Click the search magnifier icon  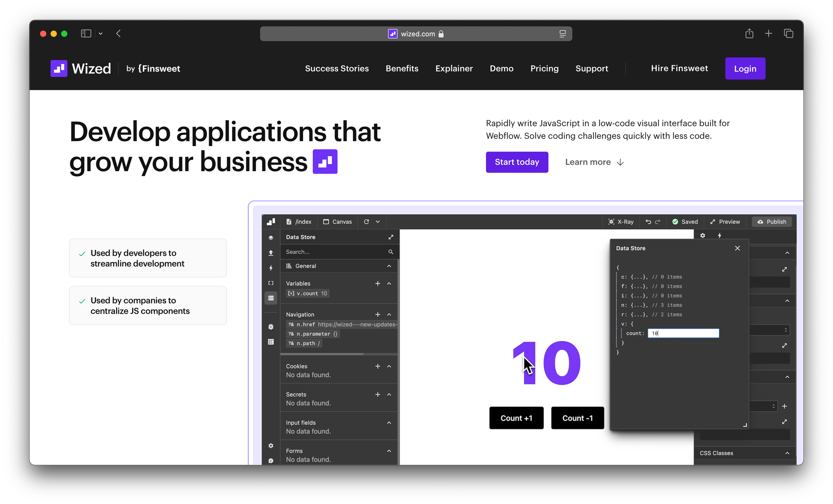point(391,252)
